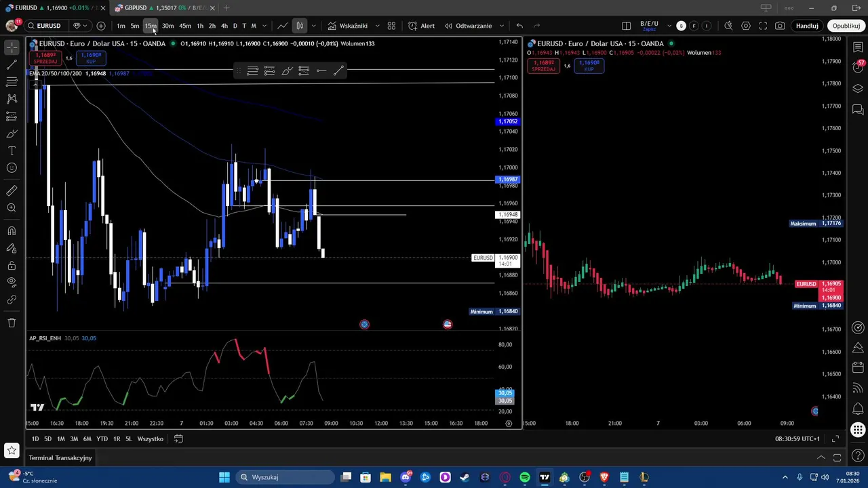Open quick search magnifier with lightning
The image size is (868, 488).
[x=728, y=26]
